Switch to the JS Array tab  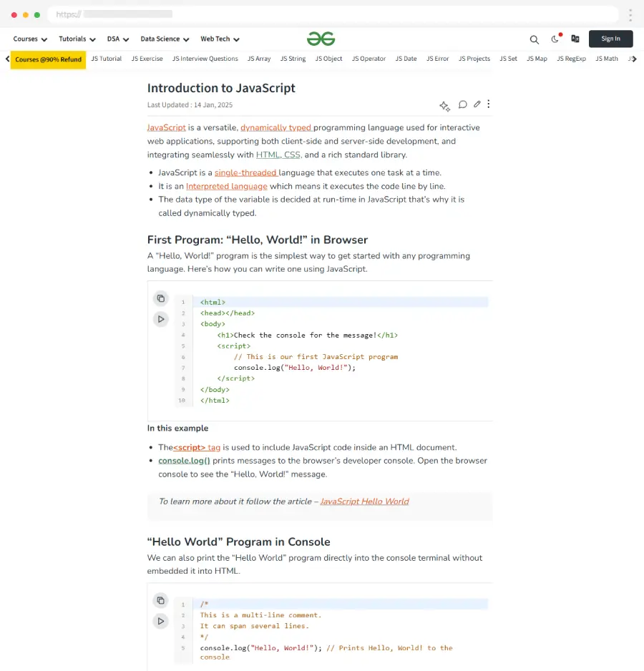pyautogui.click(x=259, y=59)
